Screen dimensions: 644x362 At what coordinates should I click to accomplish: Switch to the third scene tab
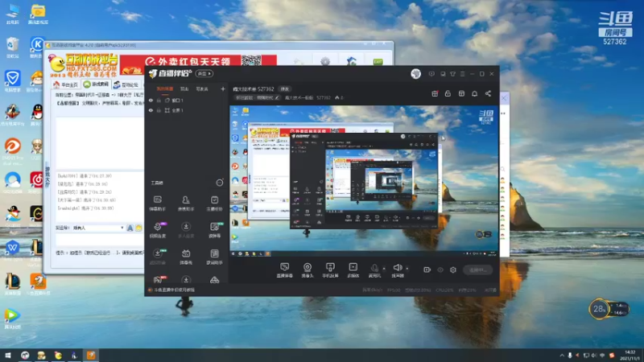click(202, 88)
